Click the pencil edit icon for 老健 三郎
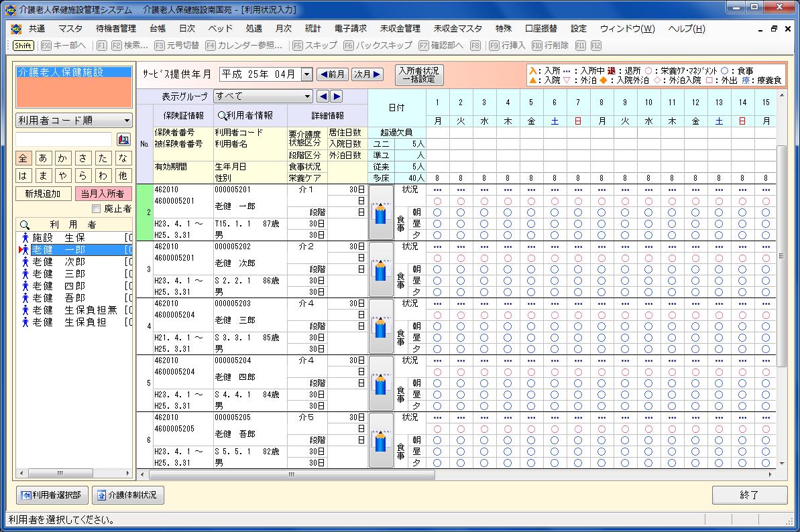800x532 pixels. (x=381, y=326)
